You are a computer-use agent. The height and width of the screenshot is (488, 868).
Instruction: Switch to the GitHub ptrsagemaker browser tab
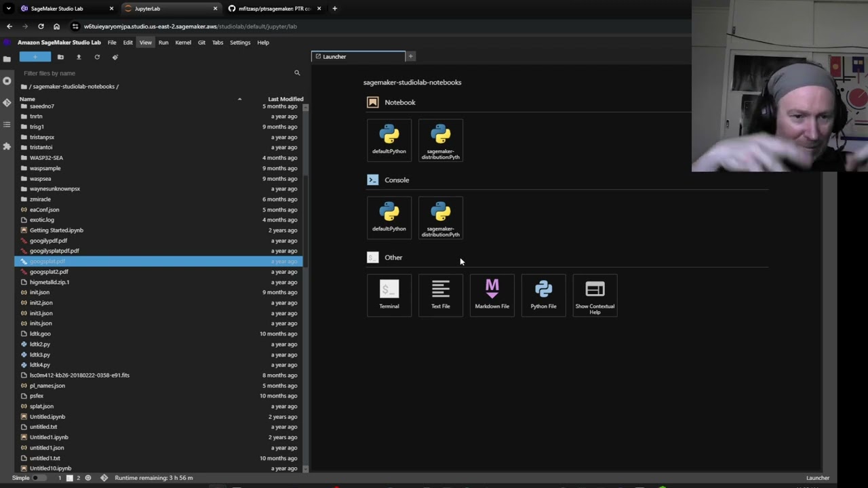click(275, 9)
